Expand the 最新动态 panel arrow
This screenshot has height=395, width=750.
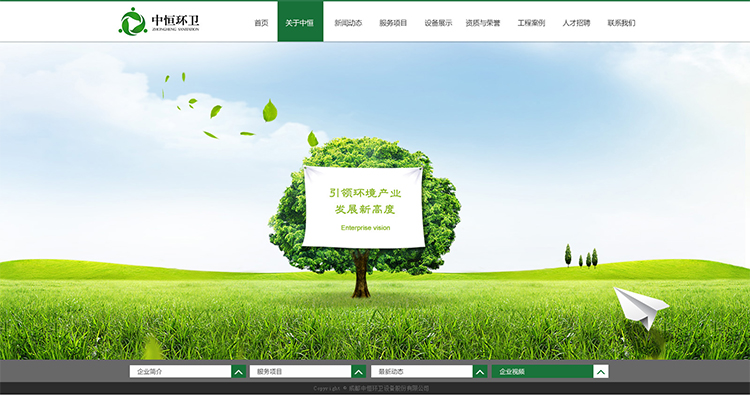(x=480, y=372)
